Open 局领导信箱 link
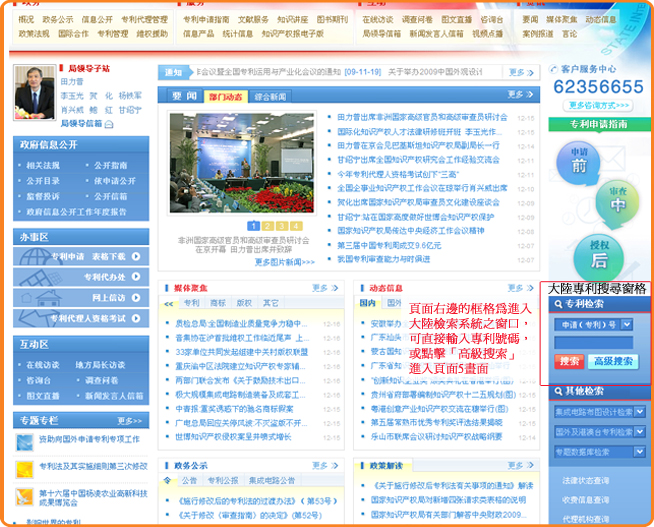Viewport: 654px width, 527px height. click(81, 124)
